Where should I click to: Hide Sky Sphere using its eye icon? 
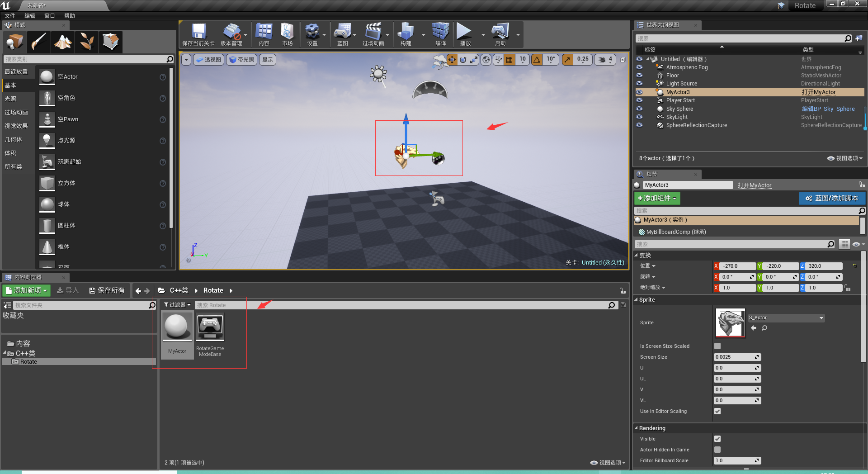pos(639,109)
